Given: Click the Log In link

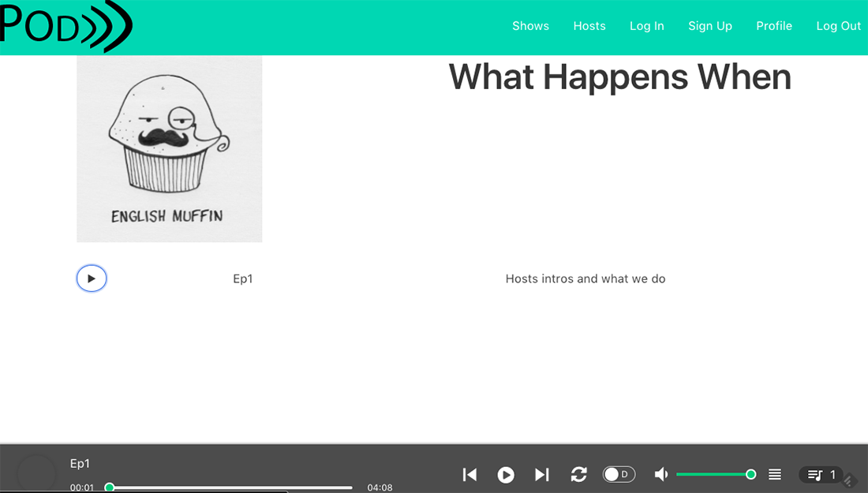Looking at the screenshot, I should click(x=646, y=26).
